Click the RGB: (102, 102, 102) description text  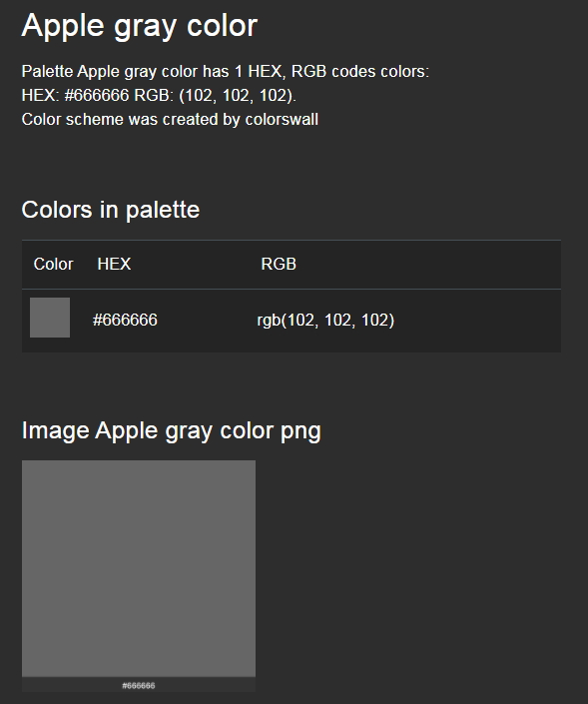click(x=216, y=95)
